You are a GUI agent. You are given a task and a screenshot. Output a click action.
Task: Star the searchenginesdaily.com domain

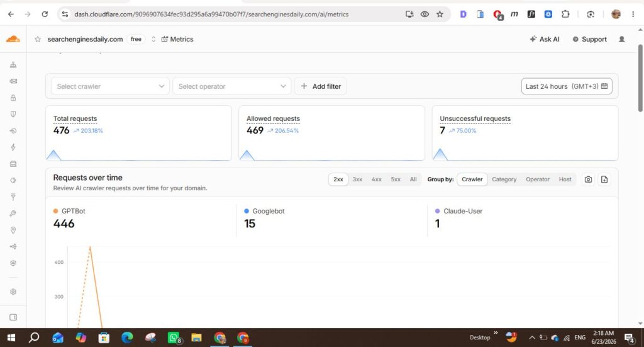[x=38, y=39]
